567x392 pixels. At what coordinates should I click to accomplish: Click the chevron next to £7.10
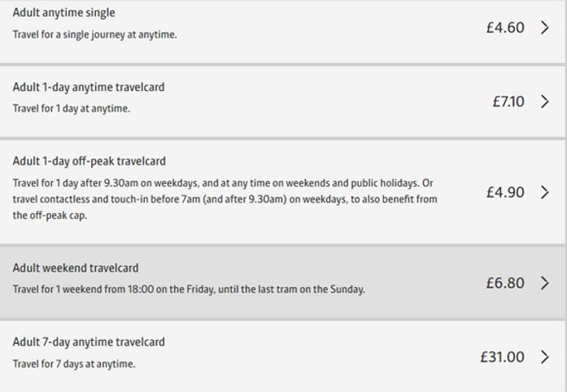(545, 102)
